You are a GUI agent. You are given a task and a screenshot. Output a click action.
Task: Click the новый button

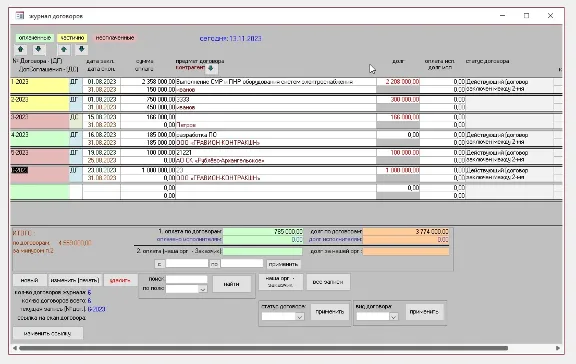[30, 280]
